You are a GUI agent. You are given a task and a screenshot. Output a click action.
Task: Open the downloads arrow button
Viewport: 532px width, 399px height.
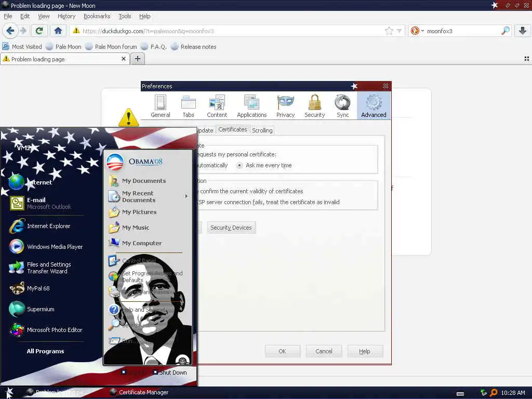coord(522,31)
